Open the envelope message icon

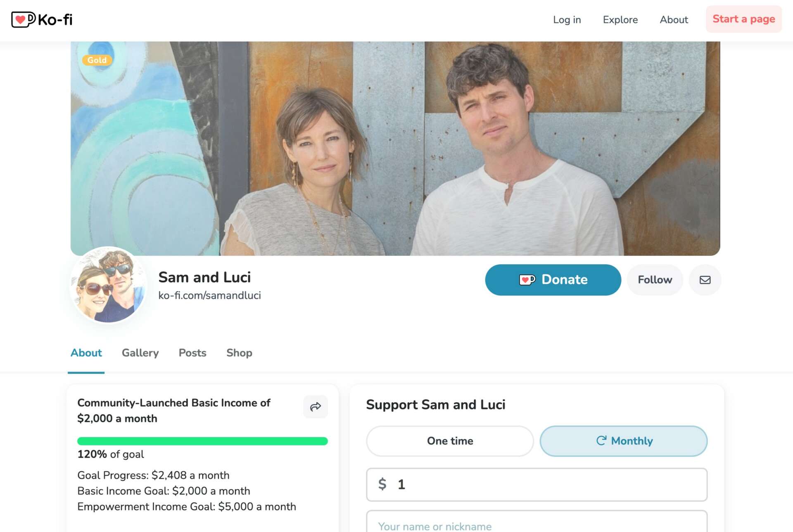(705, 280)
